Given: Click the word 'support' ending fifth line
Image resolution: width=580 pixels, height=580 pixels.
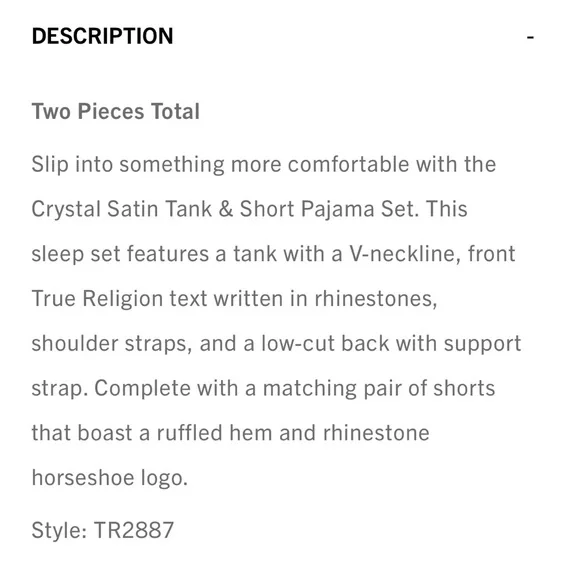Looking at the screenshot, I should tap(482, 345).
